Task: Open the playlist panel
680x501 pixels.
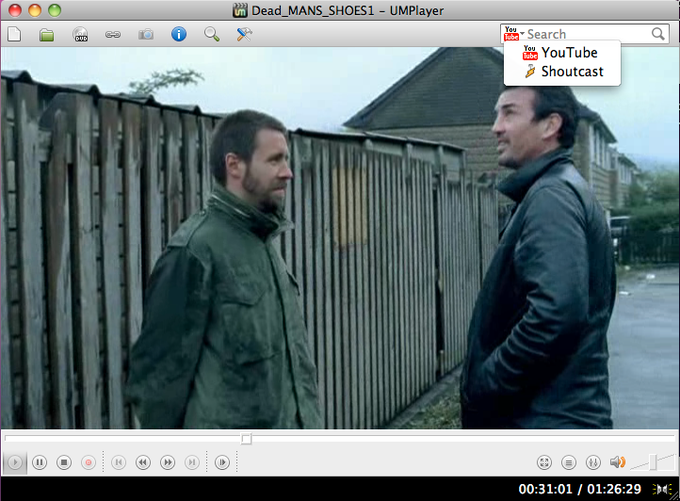Action: 569,462
